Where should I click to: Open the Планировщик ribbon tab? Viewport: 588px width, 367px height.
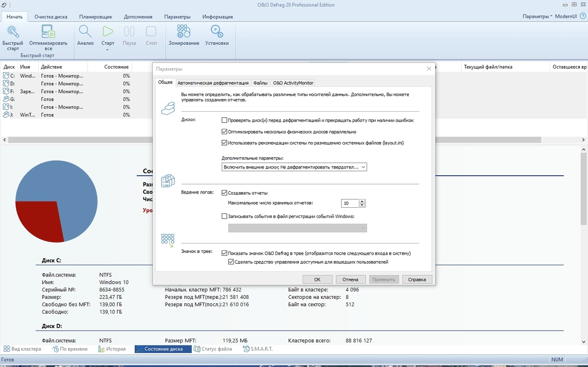(96, 17)
